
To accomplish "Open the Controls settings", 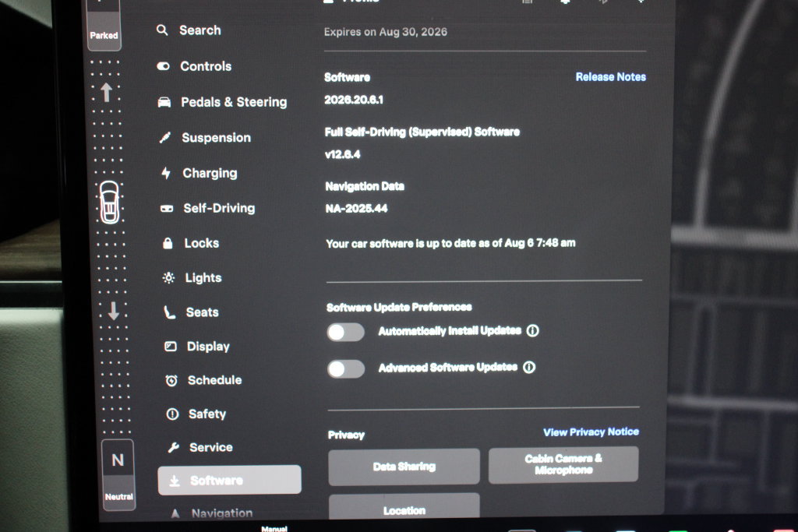I will point(206,67).
